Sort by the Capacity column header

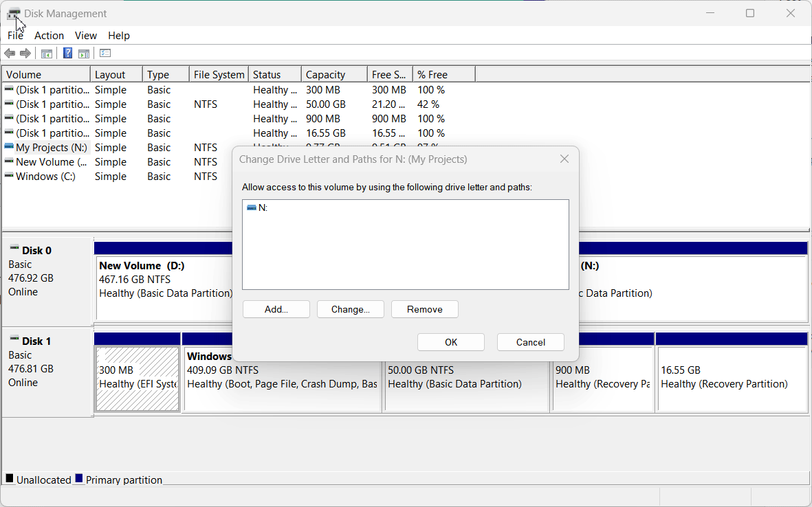point(335,74)
